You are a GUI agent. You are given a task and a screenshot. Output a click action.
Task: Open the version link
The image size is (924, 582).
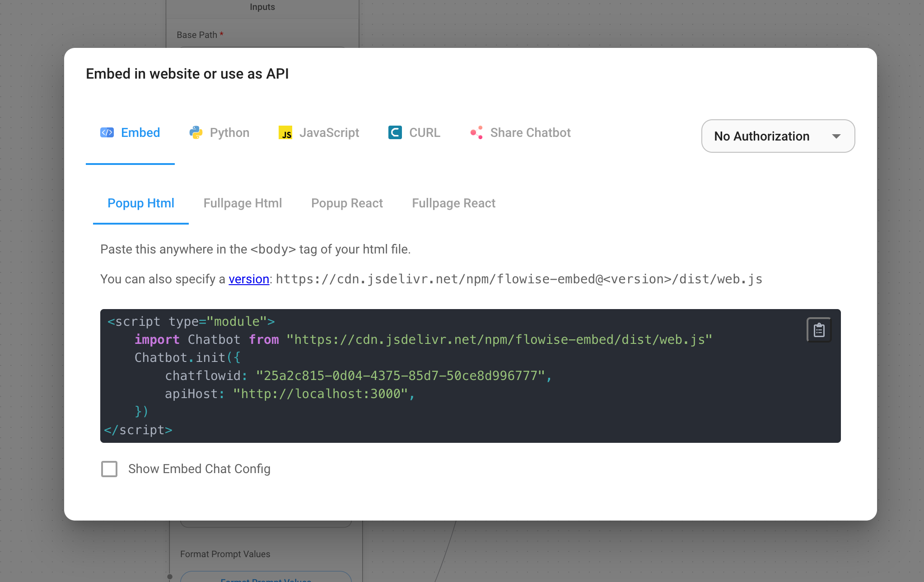click(249, 279)
